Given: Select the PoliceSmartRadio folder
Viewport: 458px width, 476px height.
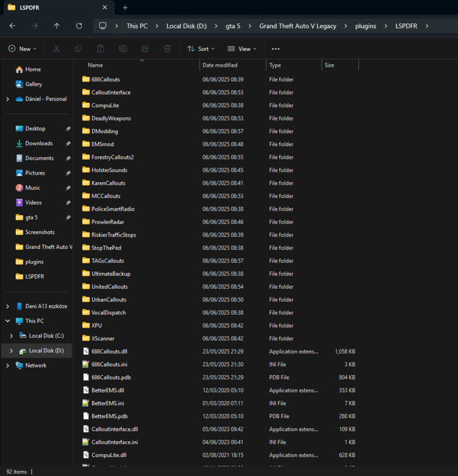Looking at the screenshot, I should (112, 209).
